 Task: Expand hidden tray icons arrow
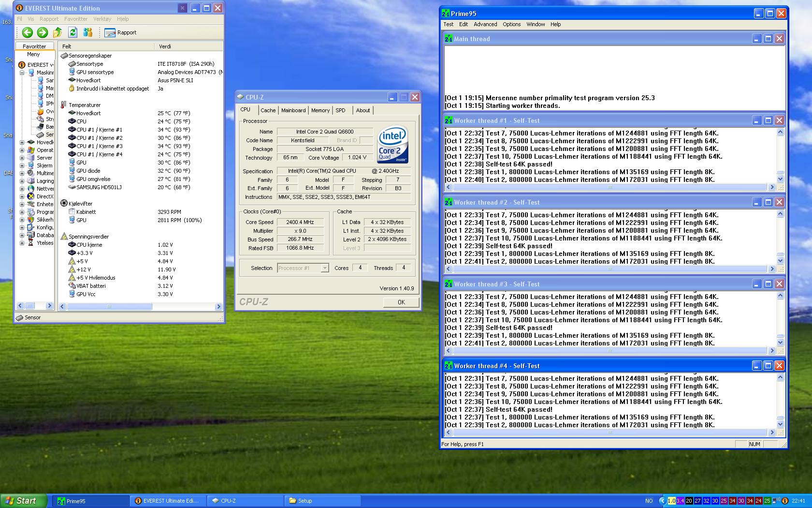[x=662, y=501]
